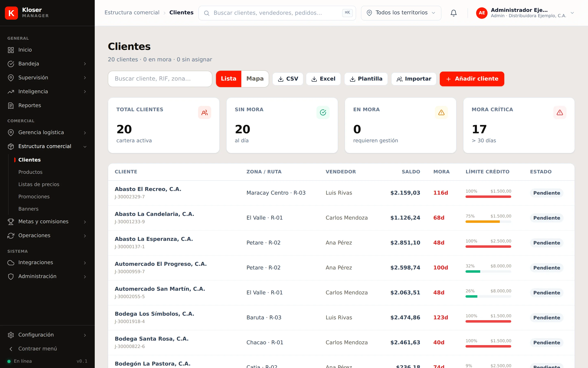Screen dimensions: 588x368
Task: Click Estructura comercial breadcrumb link
Action: (132, 13)
